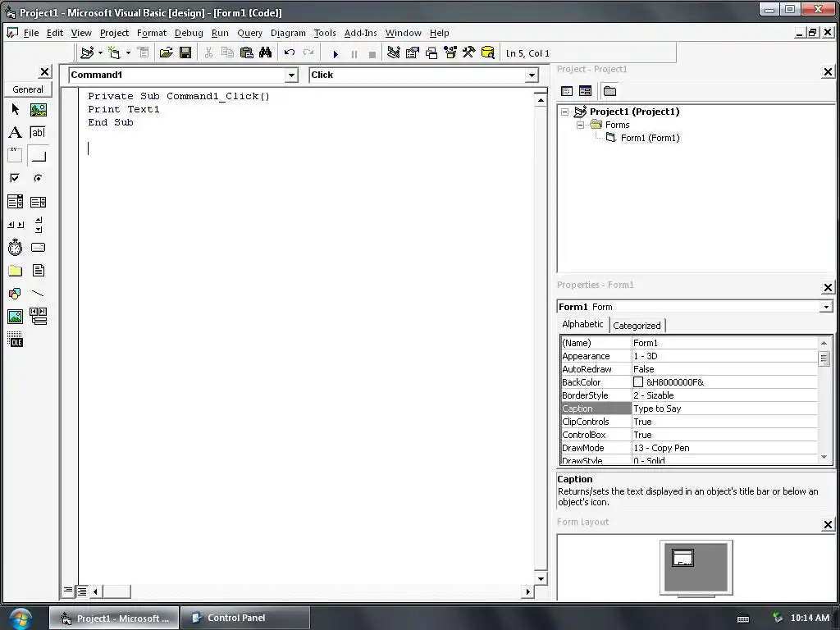
Task: Select the PictureBox control tool
Action: [x=38, y=110]
